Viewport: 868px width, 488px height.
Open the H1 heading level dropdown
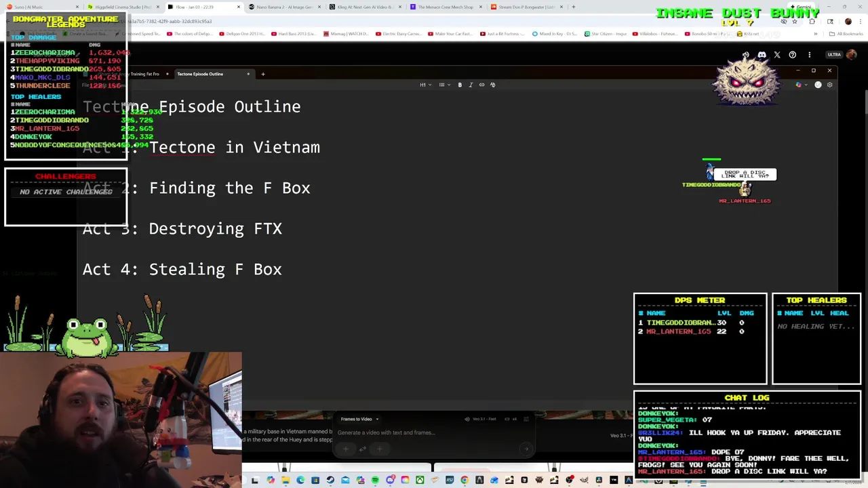pyautogui.click(x=426, y=85)
